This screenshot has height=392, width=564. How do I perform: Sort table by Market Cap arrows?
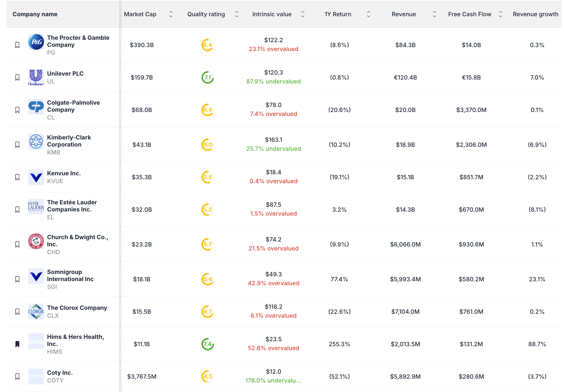click(171, 14)
